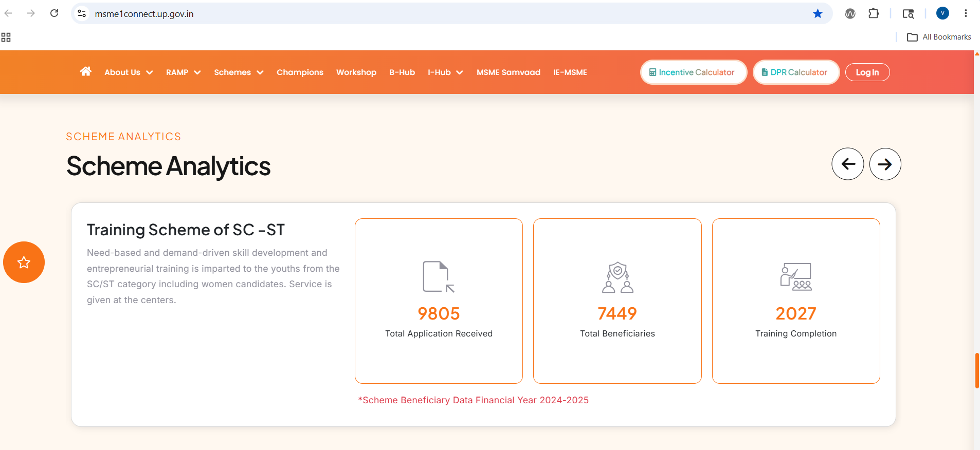This screenshot has width=980, height=450.
Task: Open the Incentive Calculator
Action: (693, 72)
